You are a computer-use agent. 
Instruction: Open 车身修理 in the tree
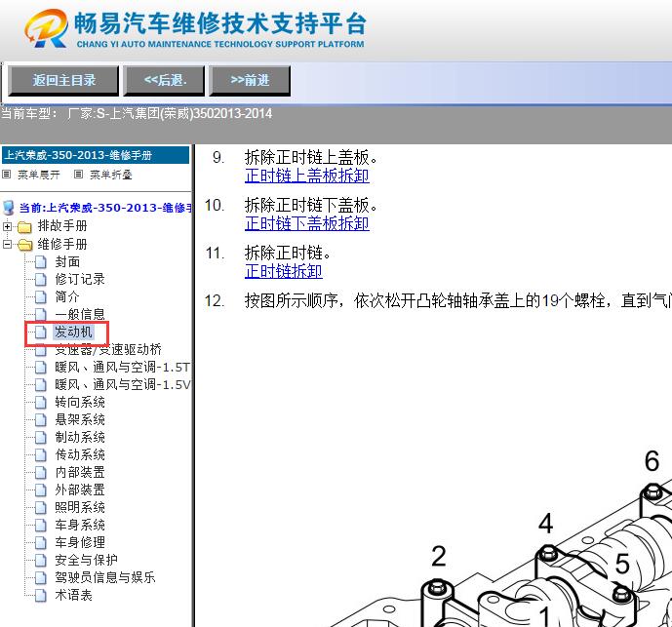pyautogui.click(x=80, y=542)
